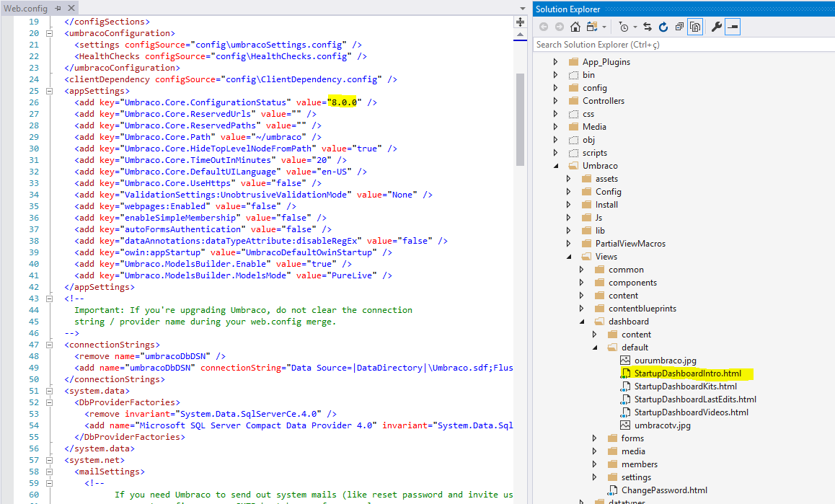Screen dimensions: 835x504
Task: Toggle Show All Files in Solution Explorer
Action: click(x=695, y=27)
